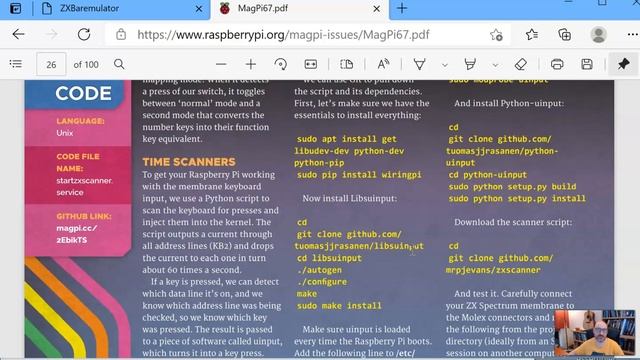Click the 'magpi.cc/ 2EbikTS' GitHub link text
Image resolution: width=640 pixels, height=360 pixels.
pos(77,234)
